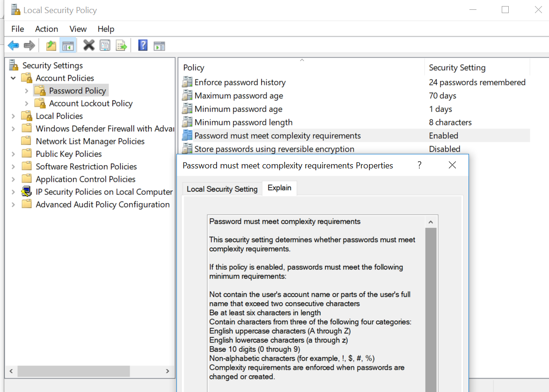Click the Local Security Policy title bar icon
The width and height of the screenshot is (549, 392).
click(x=15, y=10)
